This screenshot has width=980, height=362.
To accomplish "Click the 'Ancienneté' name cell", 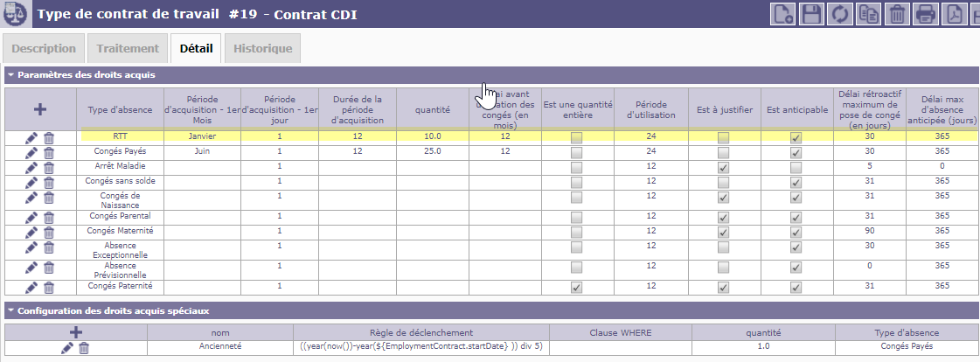I will pyautogui.click(x=220, y=346).
